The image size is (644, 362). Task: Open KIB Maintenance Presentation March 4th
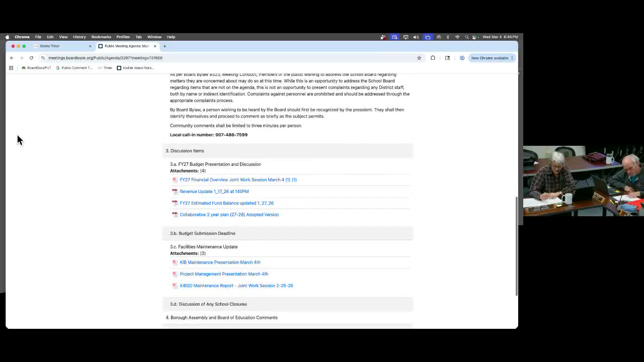[x=220, y=262]
